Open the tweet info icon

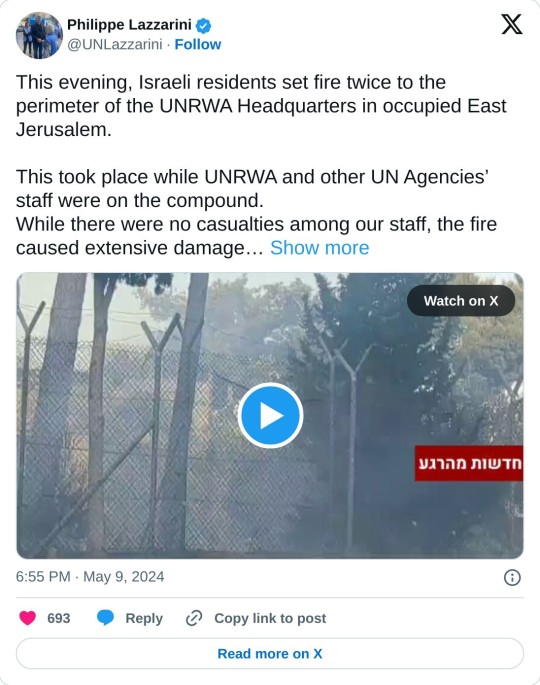point(512,577)
